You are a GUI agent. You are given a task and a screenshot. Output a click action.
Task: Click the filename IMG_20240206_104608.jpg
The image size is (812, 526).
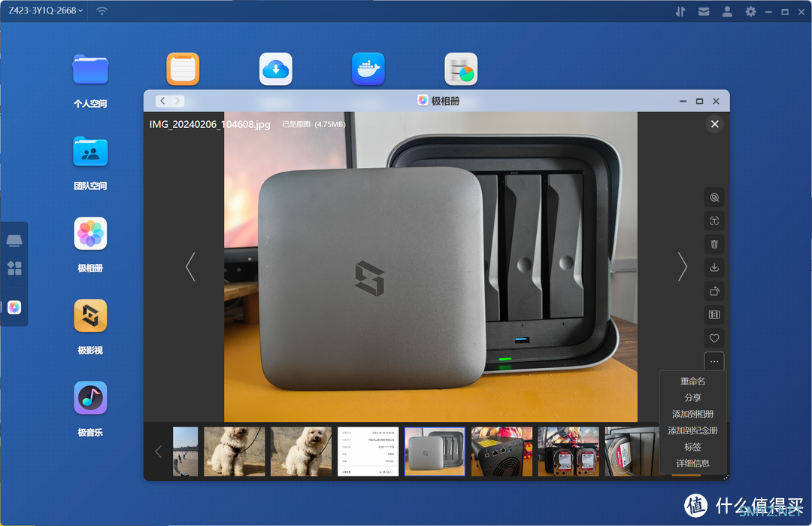point(210,124)
